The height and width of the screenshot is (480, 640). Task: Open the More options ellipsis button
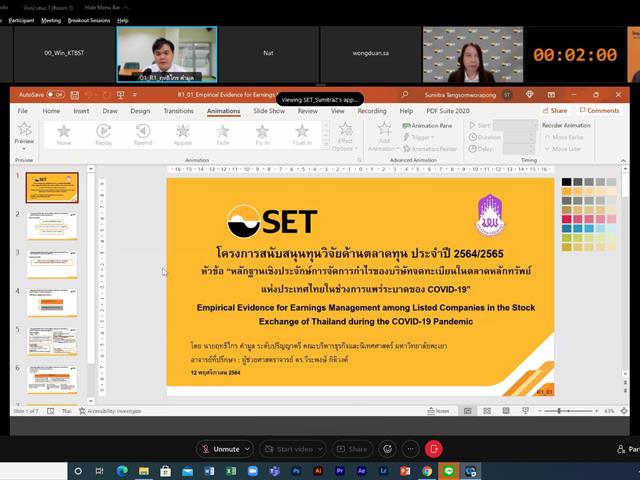click(x=411, y=449)
